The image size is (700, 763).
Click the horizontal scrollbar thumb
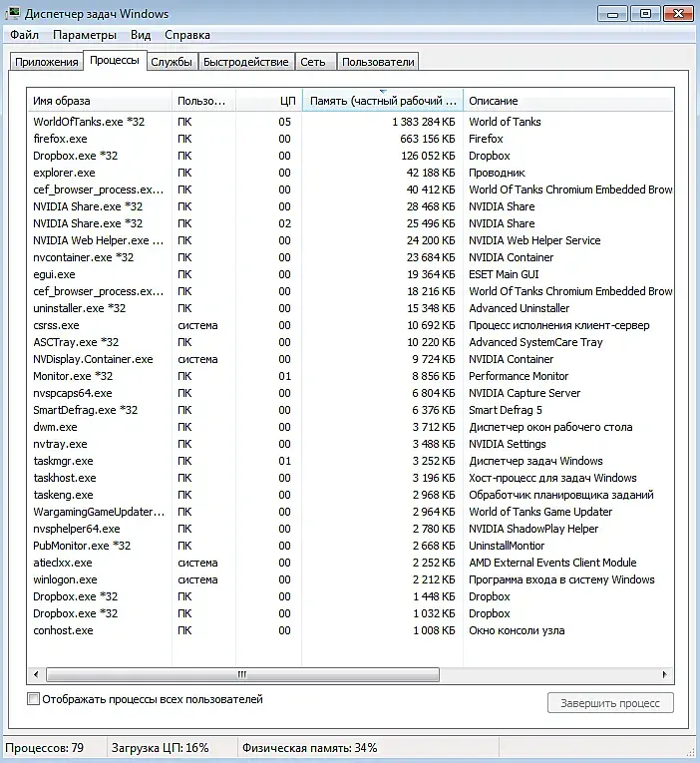pyautogui.click(x=242, y=674)
